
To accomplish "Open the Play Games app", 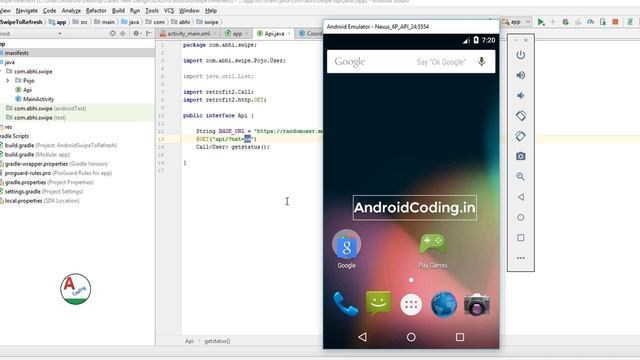I will 432,250.
